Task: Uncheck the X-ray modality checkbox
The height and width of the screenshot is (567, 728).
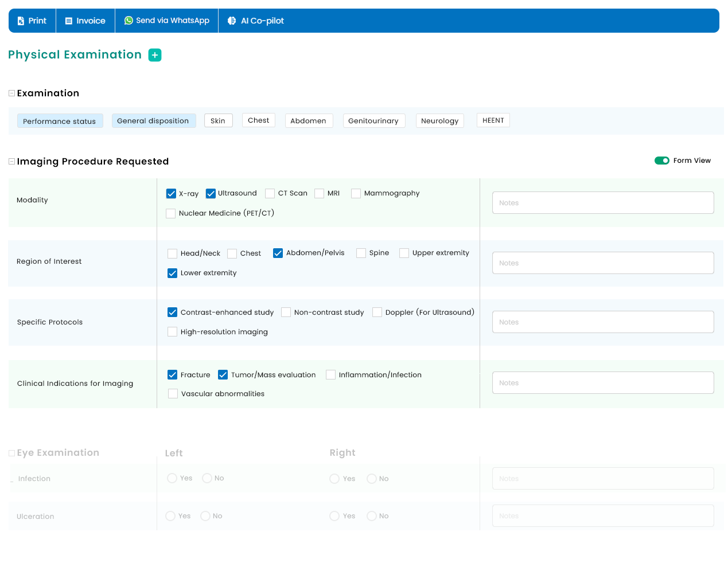Action: (171, 194)
